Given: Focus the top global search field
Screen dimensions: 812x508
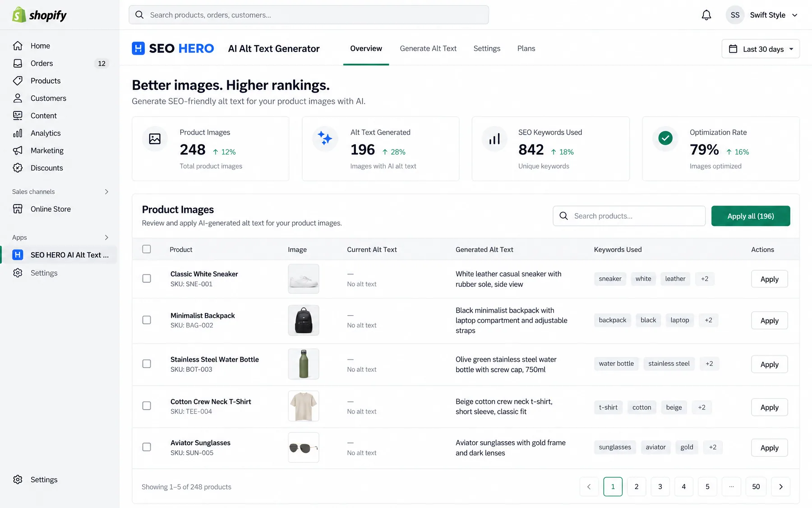Looking at the screenshot, I should pos(309,15).
